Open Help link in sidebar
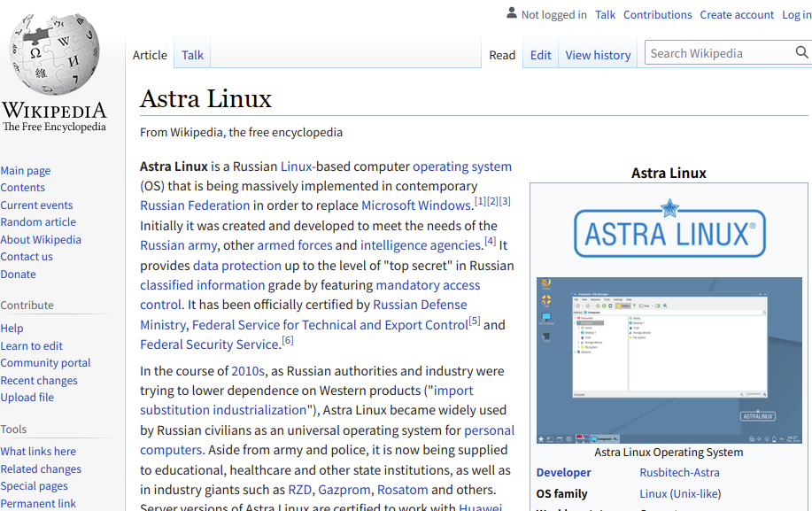This screenshot has height=511, width=812. [x=12, y=329]
